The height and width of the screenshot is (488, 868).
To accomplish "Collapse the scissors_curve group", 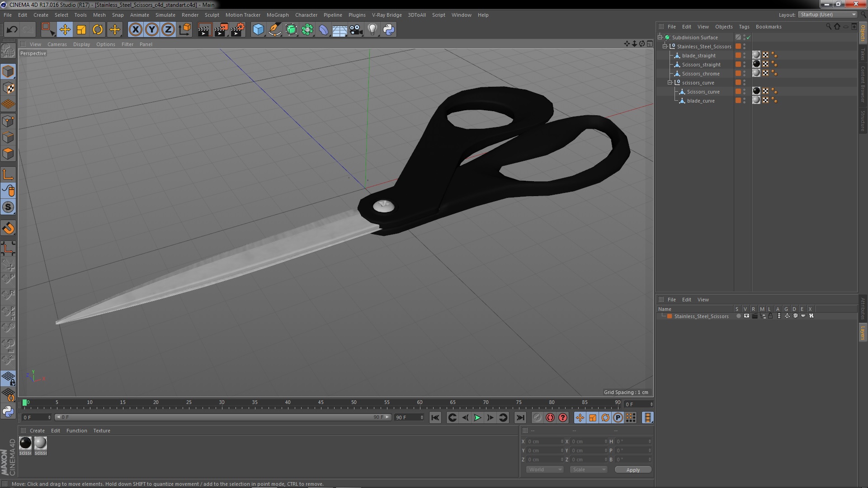I will point(670,83).
